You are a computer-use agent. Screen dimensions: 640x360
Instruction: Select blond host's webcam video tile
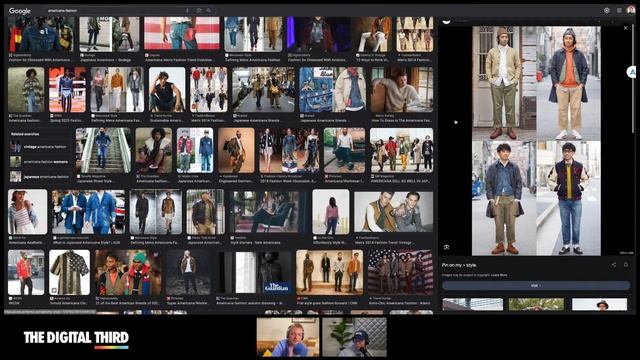tap(288, 338)
